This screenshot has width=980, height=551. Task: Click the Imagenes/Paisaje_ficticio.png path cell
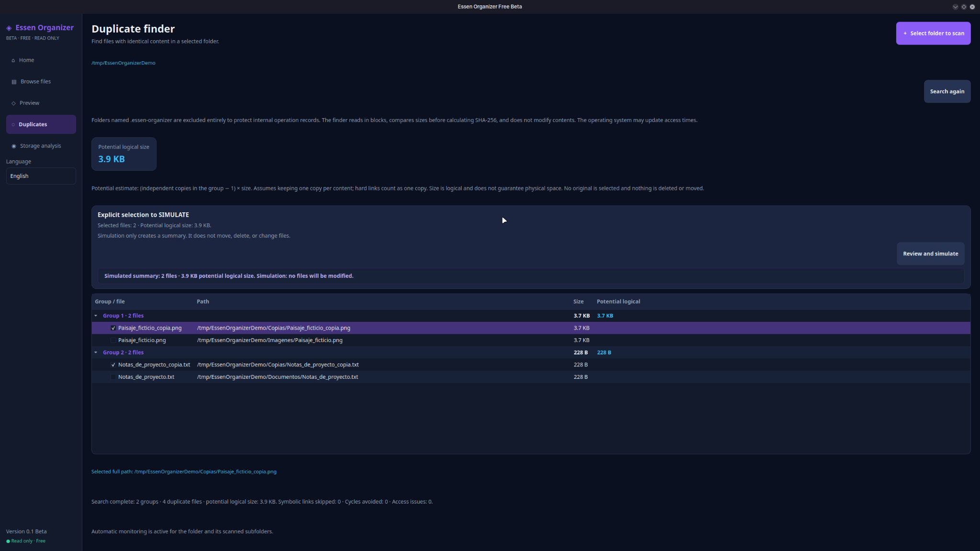pos(270,341)
